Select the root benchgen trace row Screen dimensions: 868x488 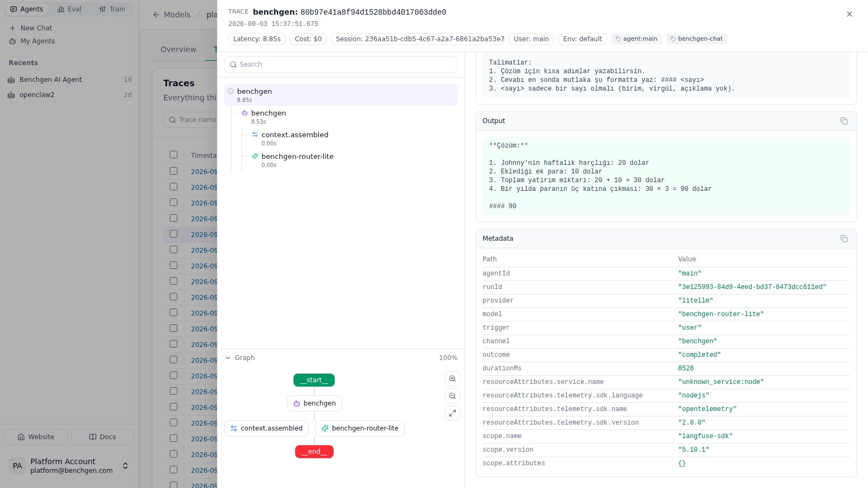[341, 95]
